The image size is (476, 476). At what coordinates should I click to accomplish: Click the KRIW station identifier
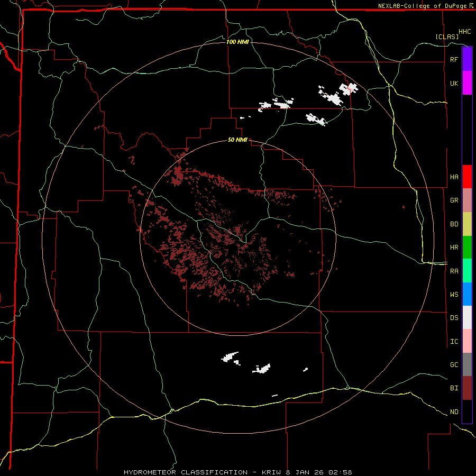(x=272, y=472)
